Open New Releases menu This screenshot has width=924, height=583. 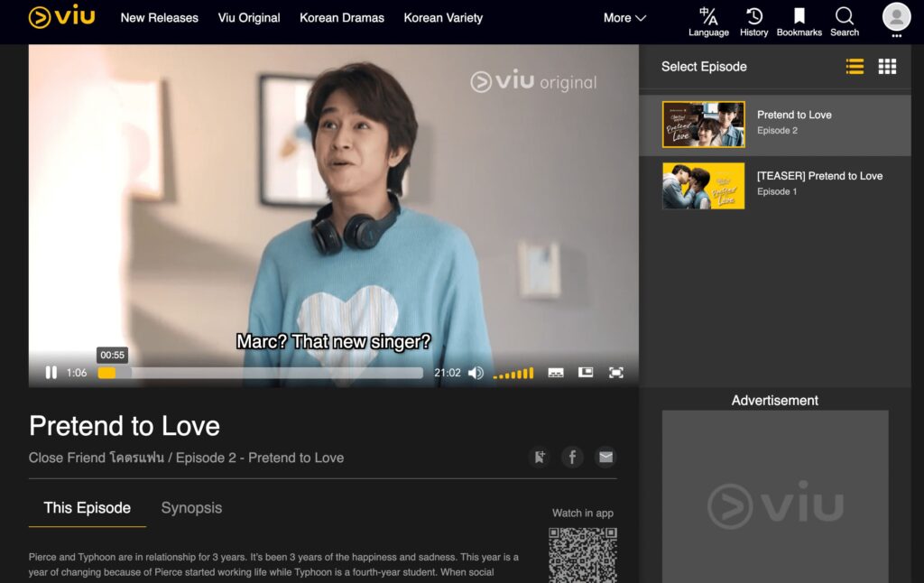(x=159, y=18)
